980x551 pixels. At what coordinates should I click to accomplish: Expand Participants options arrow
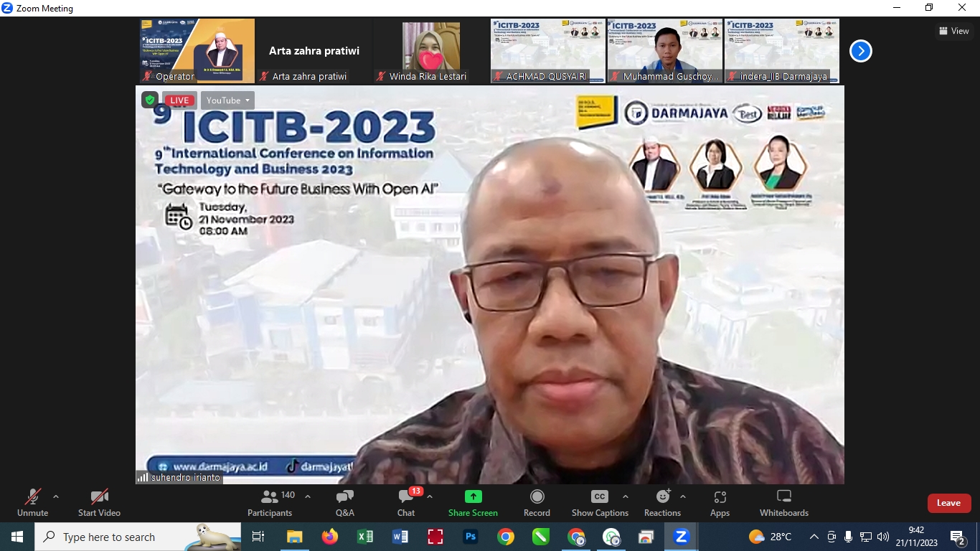[308, 496]
